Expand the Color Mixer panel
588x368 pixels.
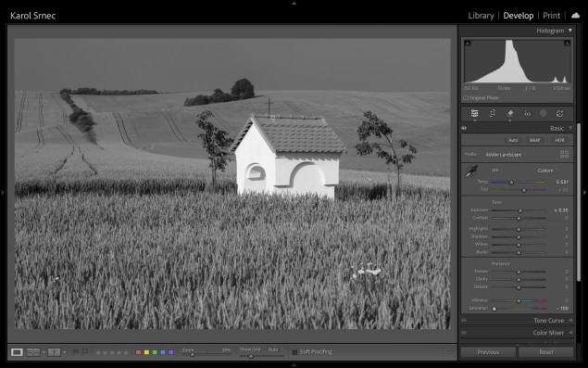coord(548,333)
